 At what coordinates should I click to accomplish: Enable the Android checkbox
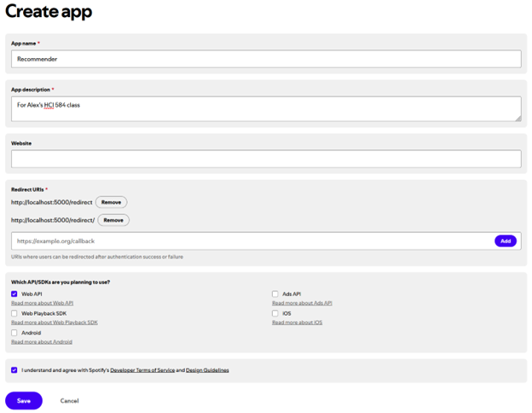14,333
